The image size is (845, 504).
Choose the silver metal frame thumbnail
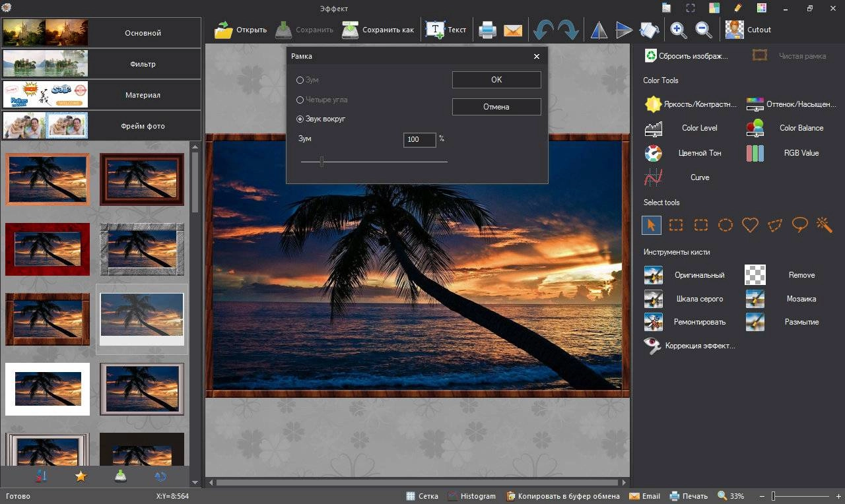click(x=142, y=249)
